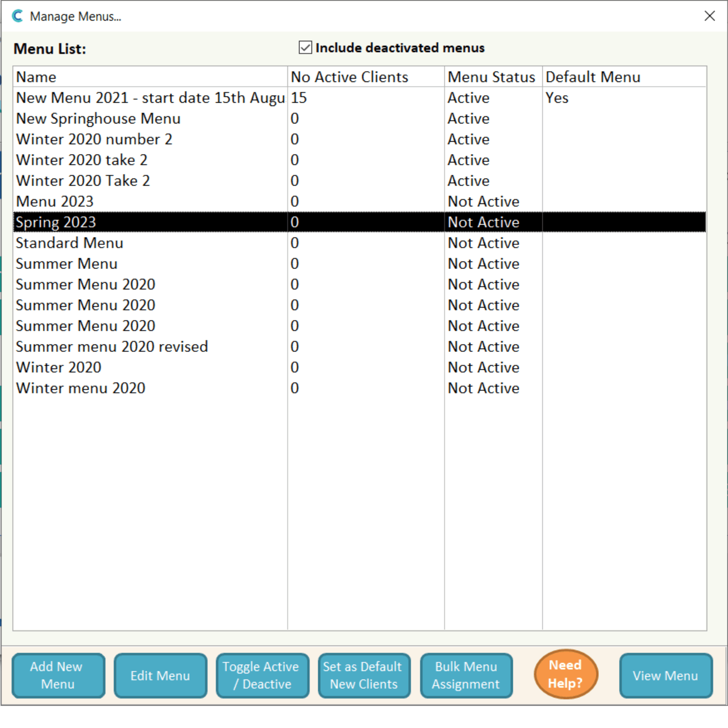Viewport: 728px width, 728px height.
Task: Sort by Default Menu column header
Action: (624, 77)
